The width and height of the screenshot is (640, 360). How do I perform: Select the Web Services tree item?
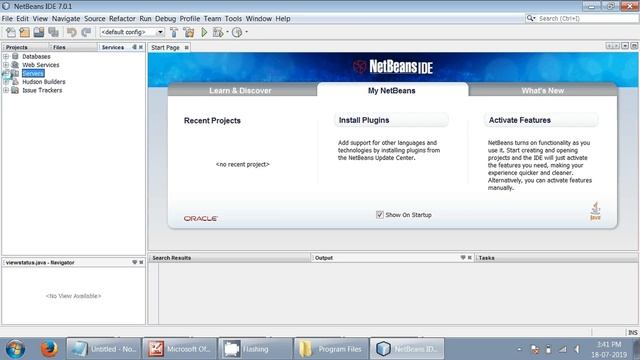pos(40,65)
